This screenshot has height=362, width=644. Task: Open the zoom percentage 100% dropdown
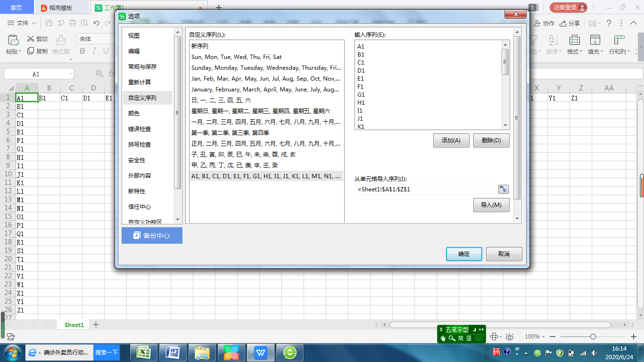543,337
